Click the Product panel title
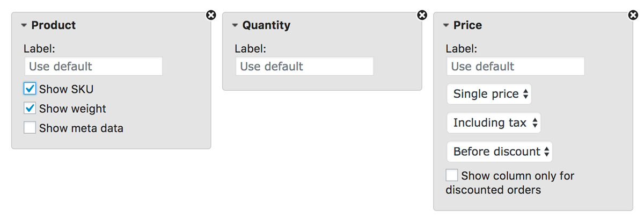 (53, 25)
